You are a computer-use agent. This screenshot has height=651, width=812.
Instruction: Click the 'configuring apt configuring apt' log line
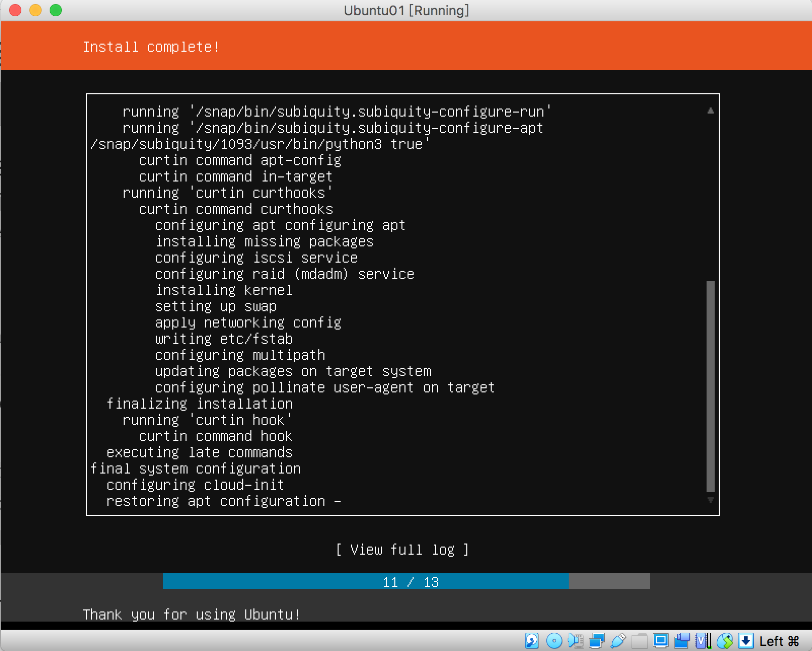pos(280,225)
